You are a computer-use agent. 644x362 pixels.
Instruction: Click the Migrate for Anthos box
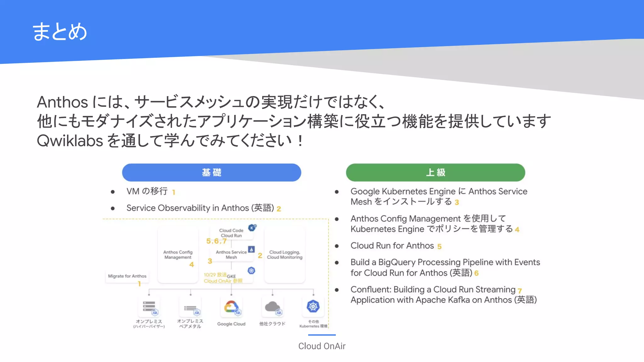pyautogui.click(x=127, y=276)
